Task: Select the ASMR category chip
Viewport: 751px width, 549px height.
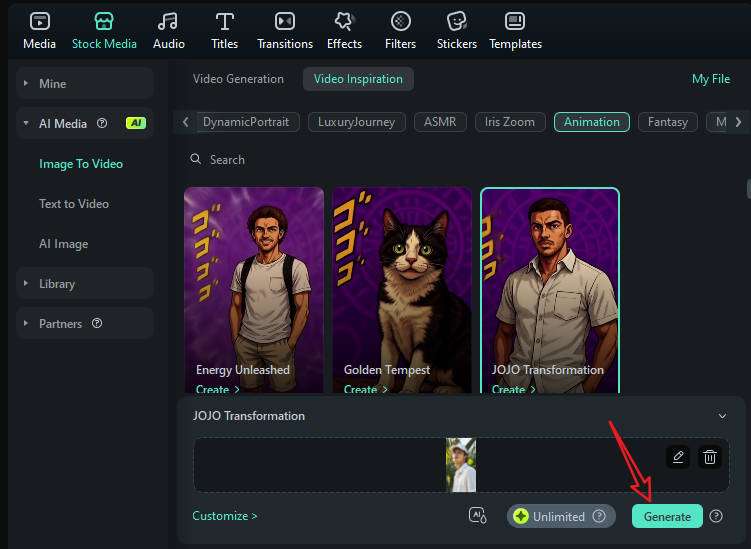Action: coord(440,122)
